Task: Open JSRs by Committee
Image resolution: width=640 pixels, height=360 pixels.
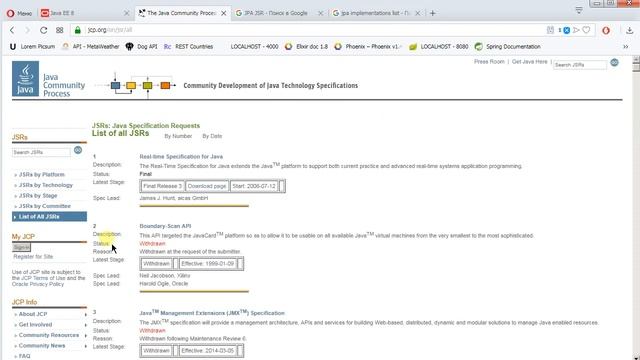Action: pos(44,206)
